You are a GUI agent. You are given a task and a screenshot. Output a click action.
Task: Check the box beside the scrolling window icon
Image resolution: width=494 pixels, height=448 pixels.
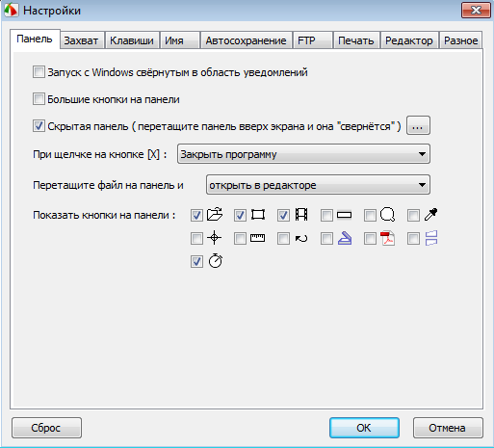tap(413, 239)
